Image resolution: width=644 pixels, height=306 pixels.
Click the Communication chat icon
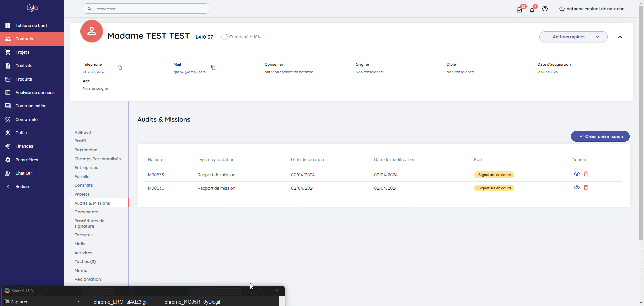click(x=8, y=106)
